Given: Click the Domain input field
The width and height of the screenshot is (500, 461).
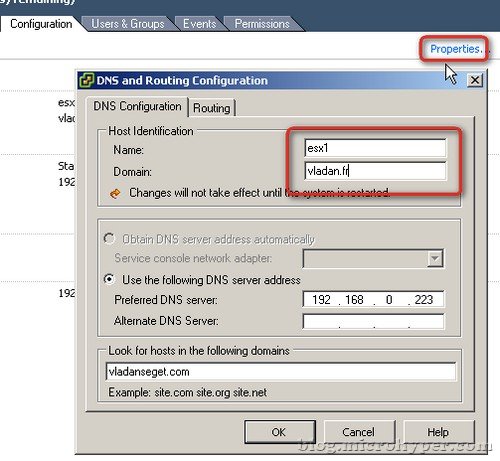Looking at the screenshot, I should click(x=375, y=171).
